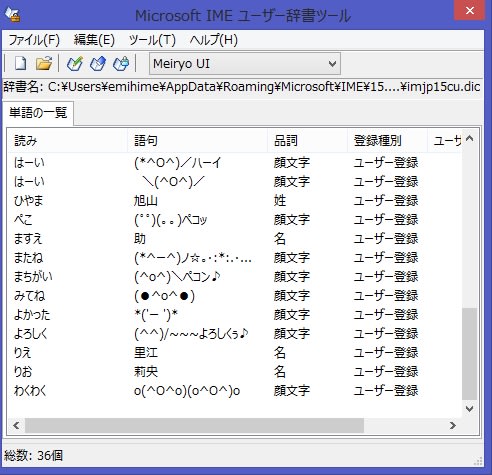Screen dimensions: 492x475
Task: Select the ひやま row
Action: 235,201
